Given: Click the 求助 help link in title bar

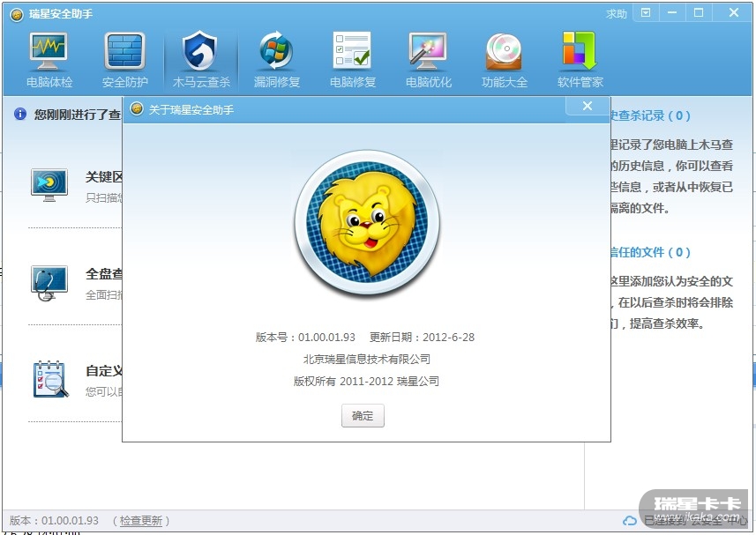Looking at the screenshot, I should tap(616, 14).
